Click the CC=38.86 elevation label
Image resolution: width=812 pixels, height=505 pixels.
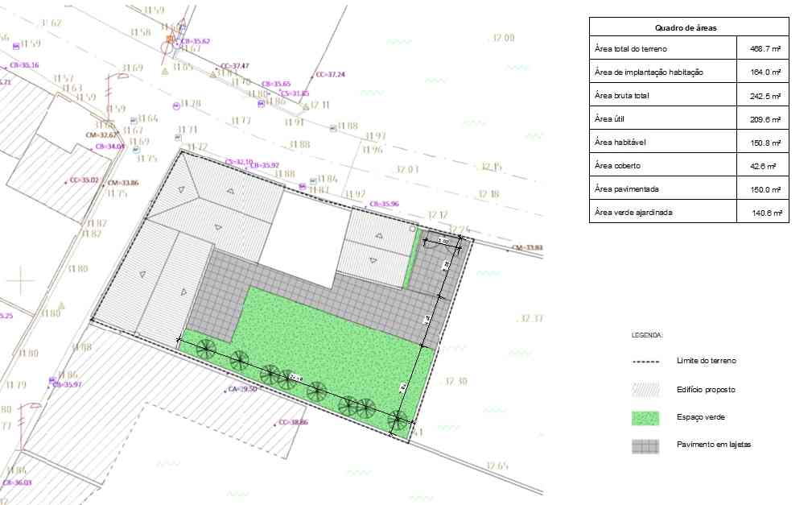pyautogui.click(x=293, y=423)
